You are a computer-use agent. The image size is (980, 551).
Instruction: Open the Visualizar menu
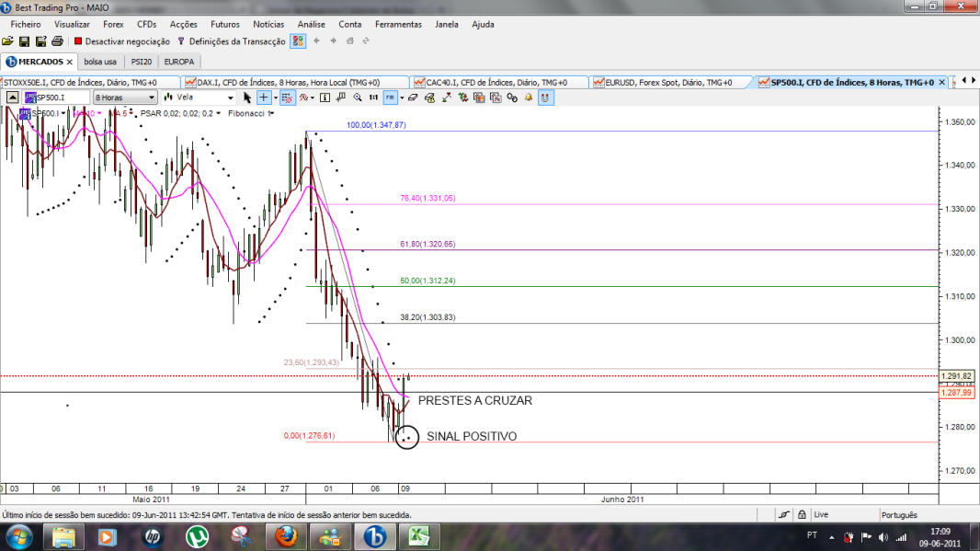coord(72,25)
